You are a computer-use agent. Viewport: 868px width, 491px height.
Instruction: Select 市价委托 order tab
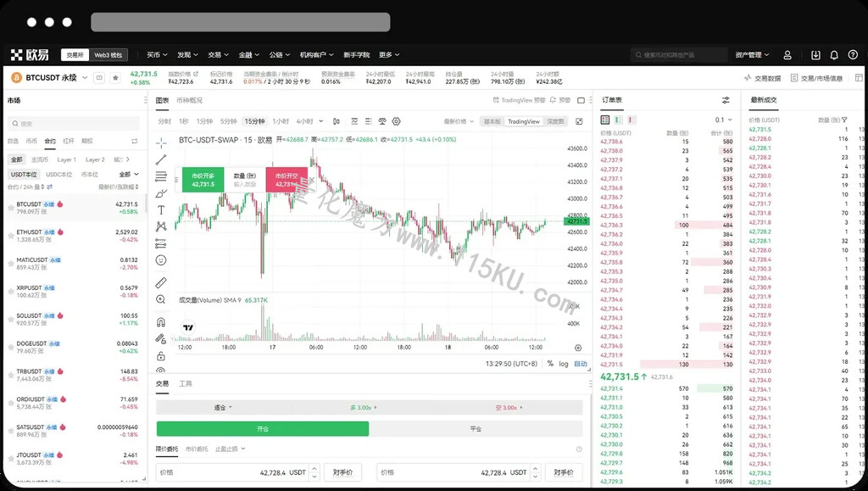[x=197, y=449]
